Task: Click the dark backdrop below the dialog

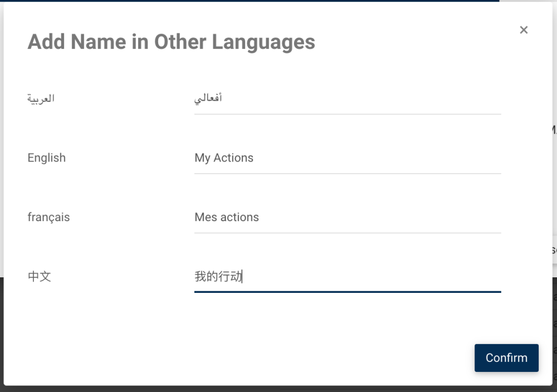Action: point(278,389)
